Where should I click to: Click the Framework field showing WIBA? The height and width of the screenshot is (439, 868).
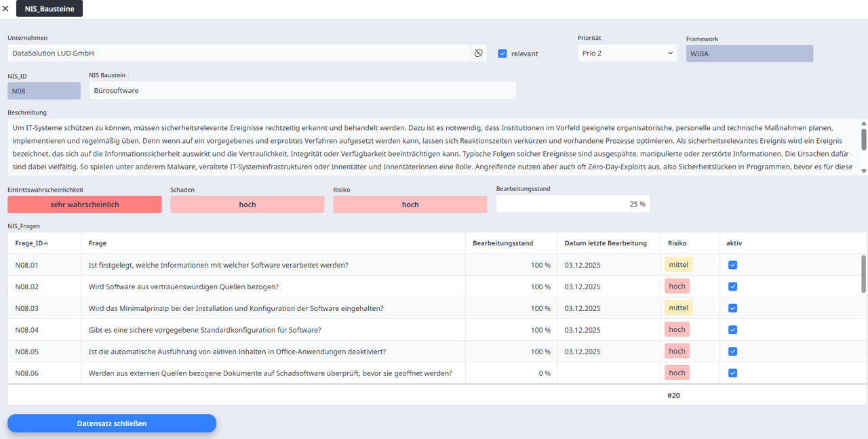pos(749,54)
